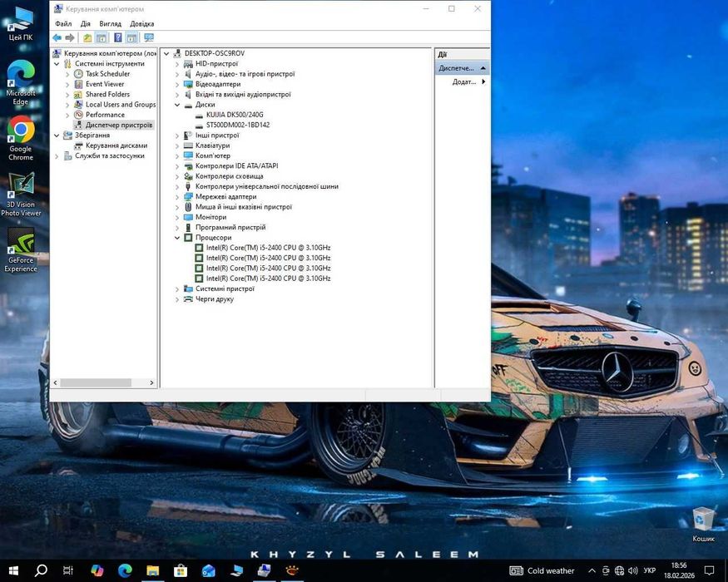Click the left arrow of console tree scrollbar
Image resolution: width=728 pixels, height=582 pixels.
click(x=55, y=383)
